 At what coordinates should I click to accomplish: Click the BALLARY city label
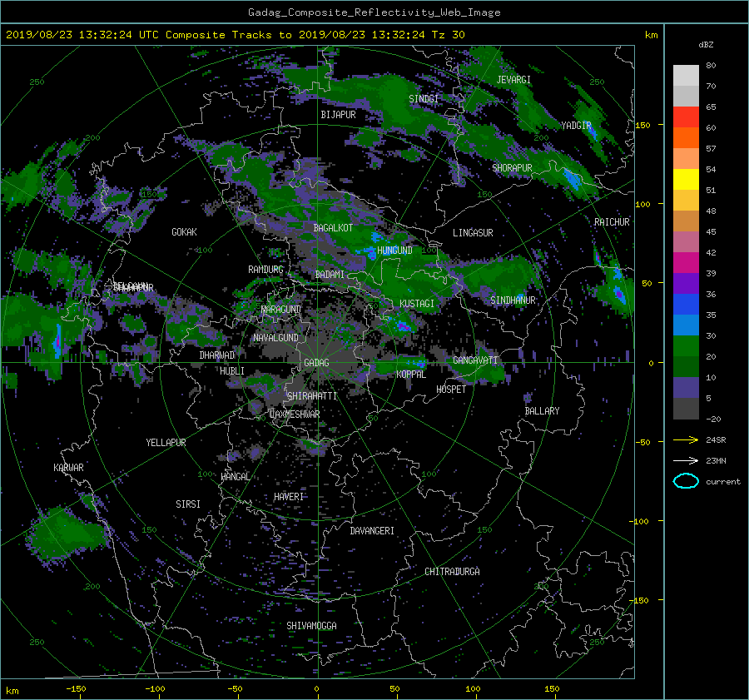(x=542, y=411)
